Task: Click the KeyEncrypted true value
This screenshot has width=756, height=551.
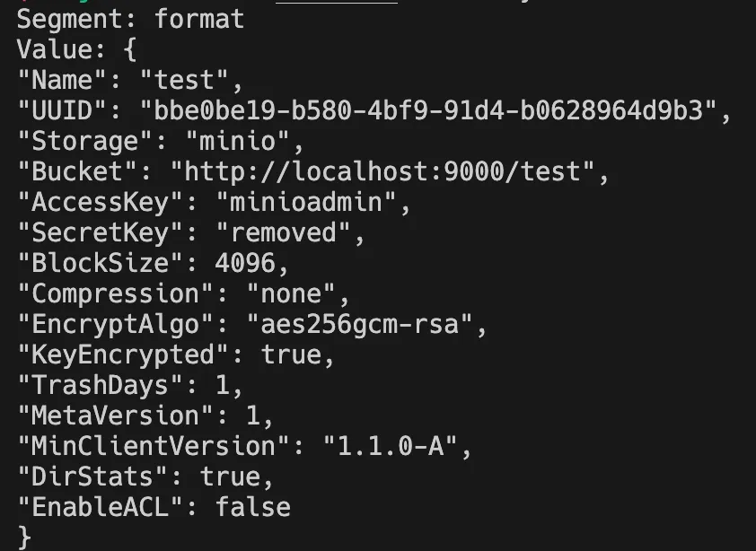Action: (291, 354)
